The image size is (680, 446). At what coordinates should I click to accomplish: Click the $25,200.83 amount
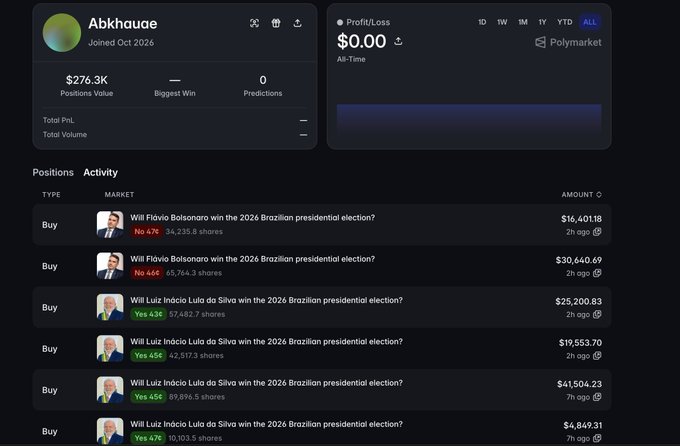click(579, 301)
